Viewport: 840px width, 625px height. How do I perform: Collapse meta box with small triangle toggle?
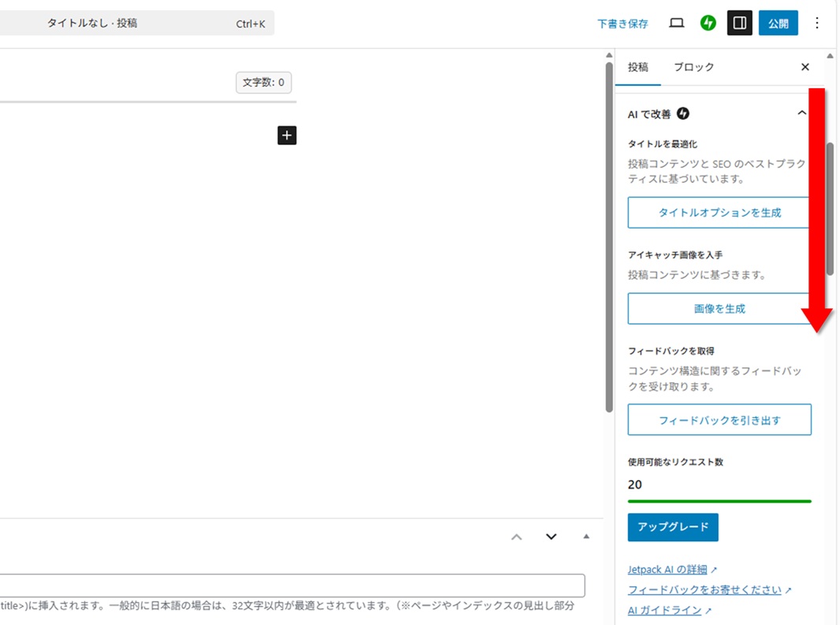tap(586, 537)
